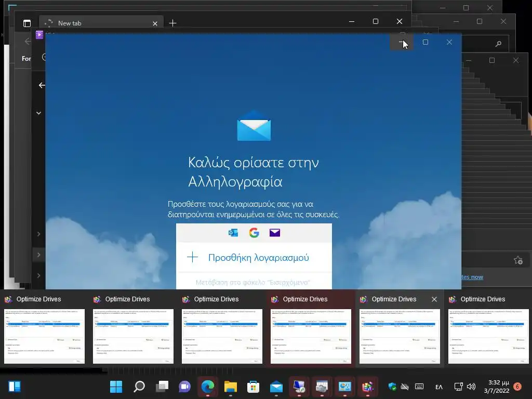Viewport: 532px width, 399px height.
Task: Switch to the Mail app on the taskbar
Action: pyautogui.click(x=276, y=387)
